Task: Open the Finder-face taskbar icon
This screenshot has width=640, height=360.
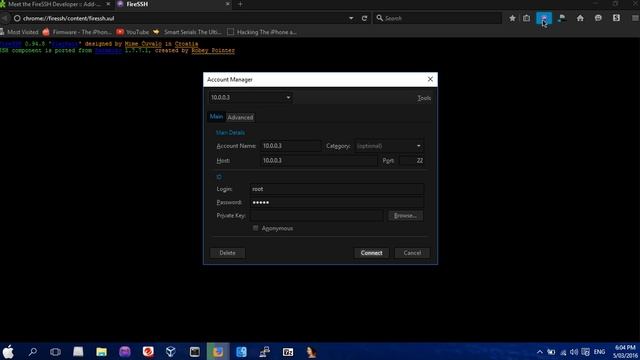Action: pyautogui.click(x=241, y=351)
